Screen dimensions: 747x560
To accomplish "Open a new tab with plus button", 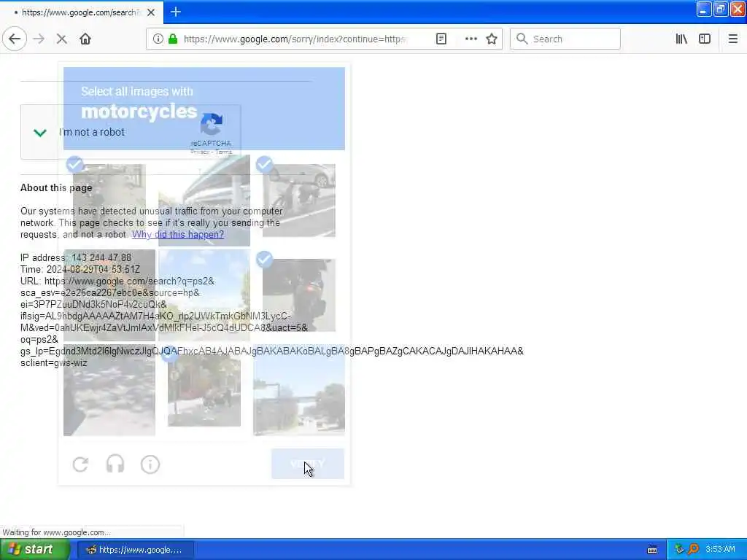I will (175, 12).
